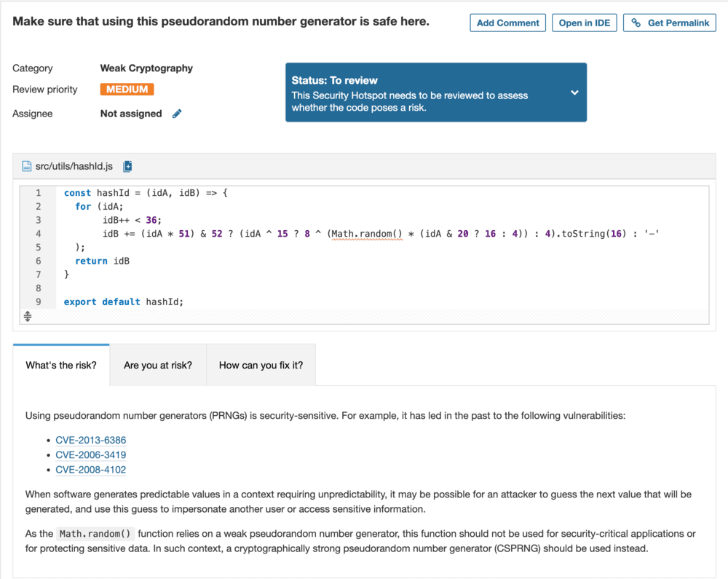Open the CVE-2013-6386 link

(90, 440)
